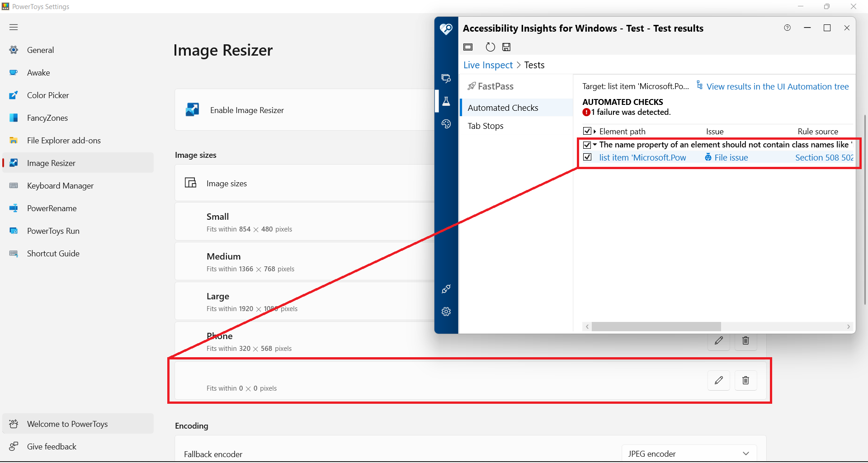Click the connected device plug icon
The width and height of the screenshot is (868, 463).
point(446,289)
